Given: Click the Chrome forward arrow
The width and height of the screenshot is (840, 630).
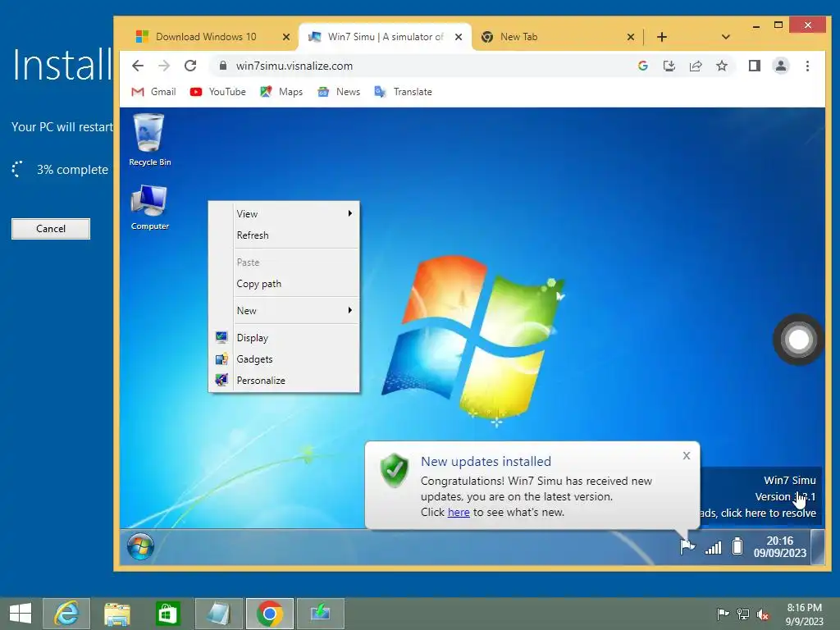Looking at the screenshot, I should [x=164, y=66].
